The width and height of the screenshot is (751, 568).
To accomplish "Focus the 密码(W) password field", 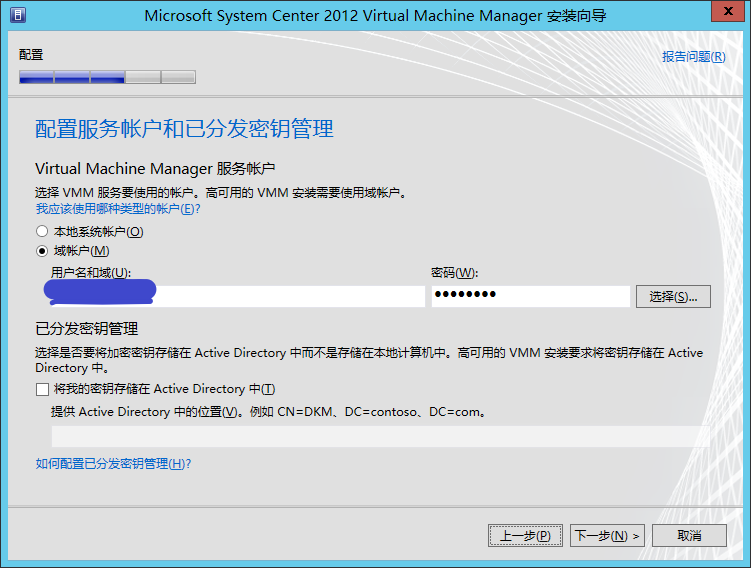I will (x=531, y=296).
